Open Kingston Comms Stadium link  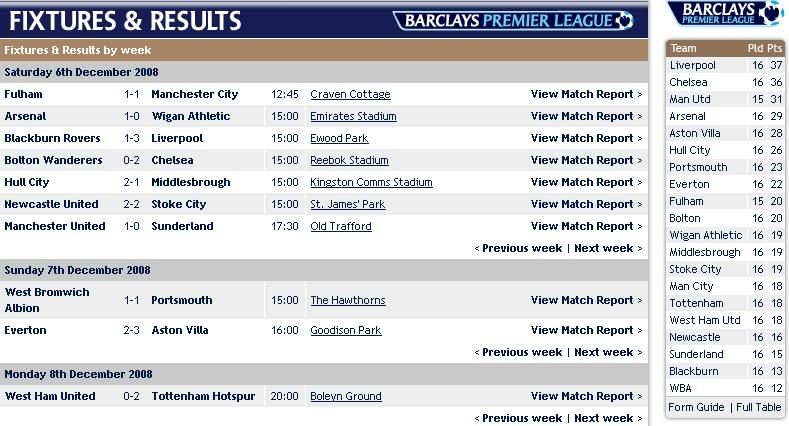371,183
